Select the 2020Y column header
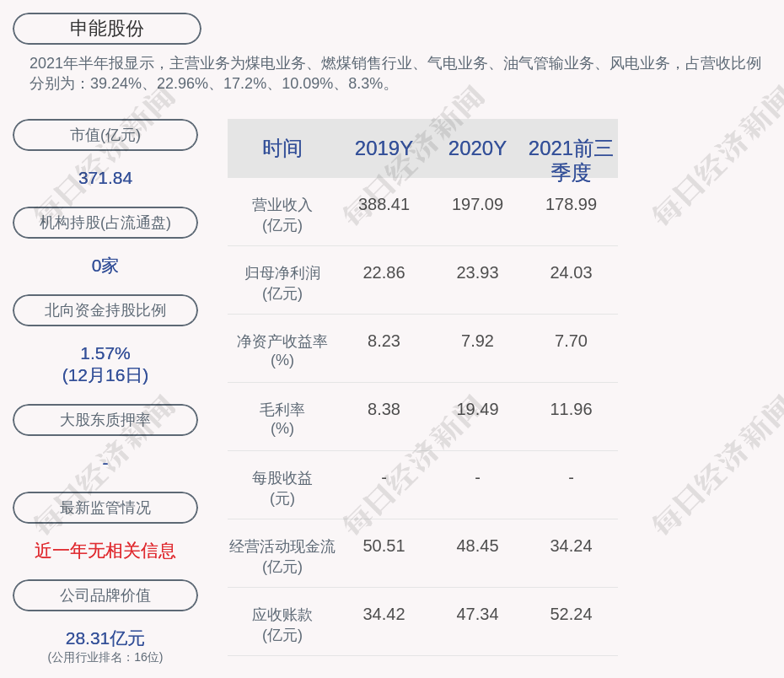The height and width of the screenshot is (678, 784). click(477, 148)
